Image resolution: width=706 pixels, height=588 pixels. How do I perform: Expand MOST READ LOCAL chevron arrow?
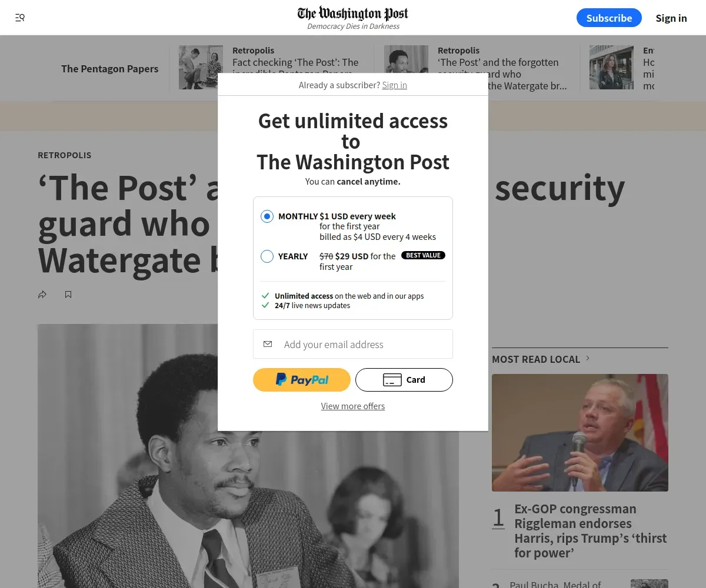587,358
